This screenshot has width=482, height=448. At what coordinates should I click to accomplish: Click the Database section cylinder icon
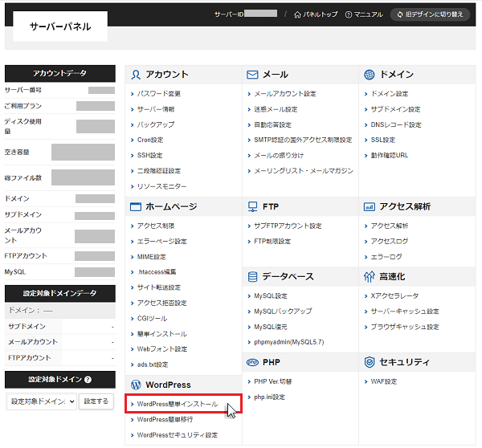point(252,276)
